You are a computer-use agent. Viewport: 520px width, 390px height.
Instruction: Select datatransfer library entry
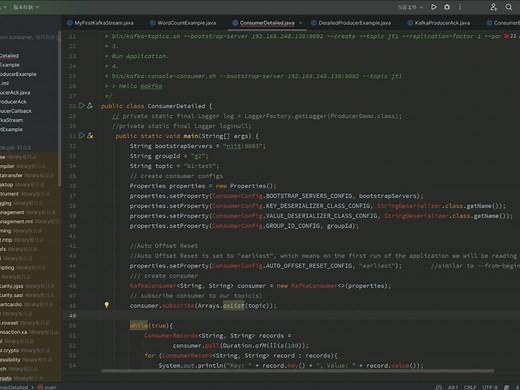[27, 175]
